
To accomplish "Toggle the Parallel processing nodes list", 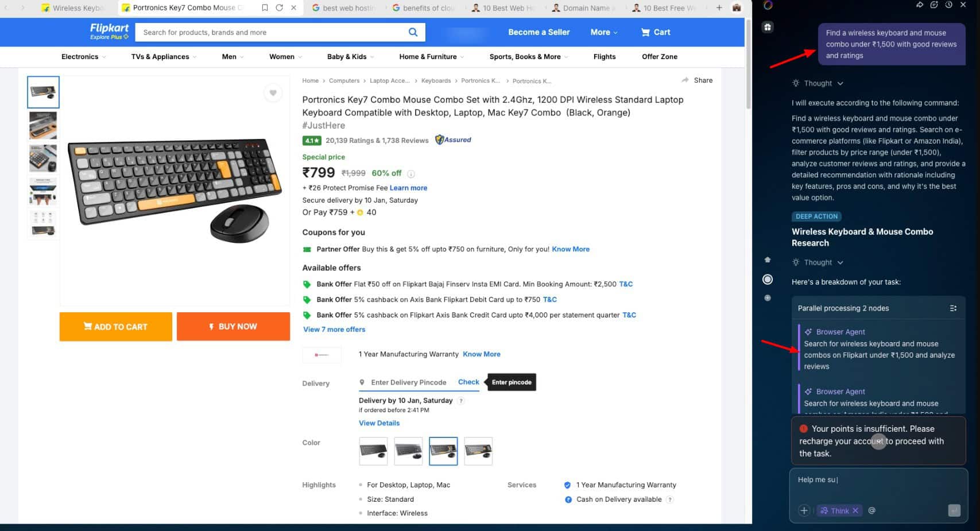I will (953, 308).
